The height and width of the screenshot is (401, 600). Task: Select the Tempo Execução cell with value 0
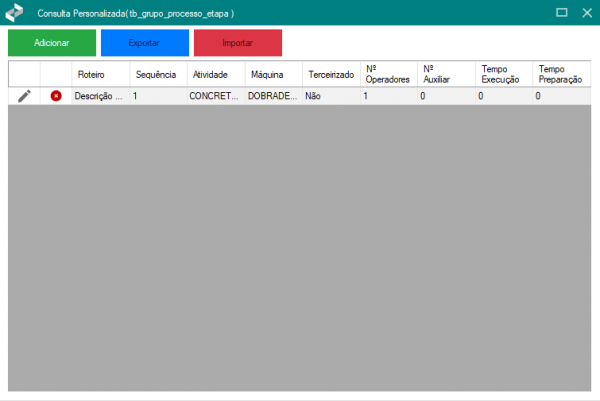click(x=504, y=96)
